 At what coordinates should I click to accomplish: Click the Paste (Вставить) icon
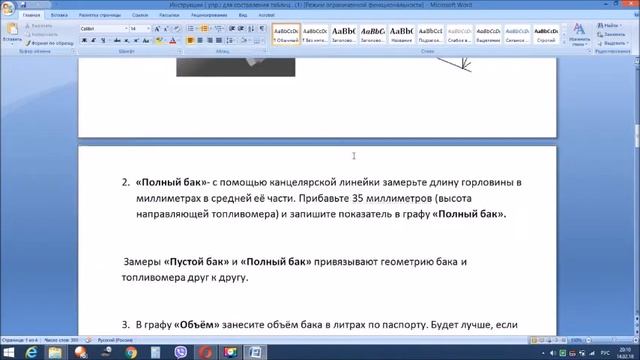pos(12,29)
